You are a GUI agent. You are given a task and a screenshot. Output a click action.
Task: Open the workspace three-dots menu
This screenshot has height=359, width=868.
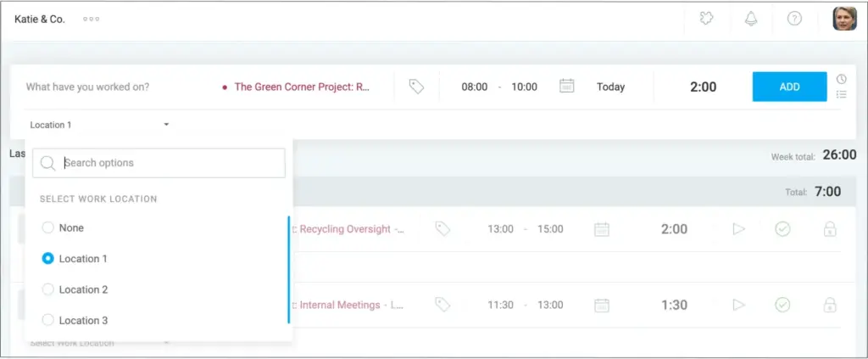click(91, 19)
